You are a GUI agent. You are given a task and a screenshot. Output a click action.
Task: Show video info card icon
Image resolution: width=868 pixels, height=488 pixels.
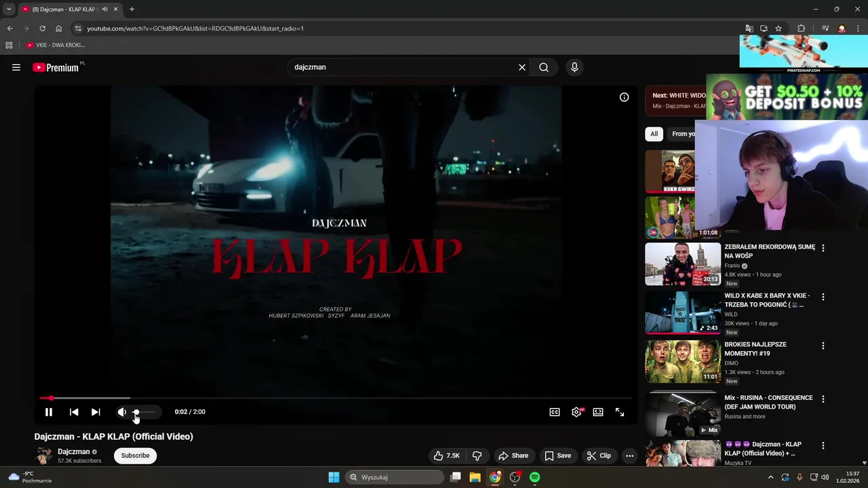coord(624,97)
